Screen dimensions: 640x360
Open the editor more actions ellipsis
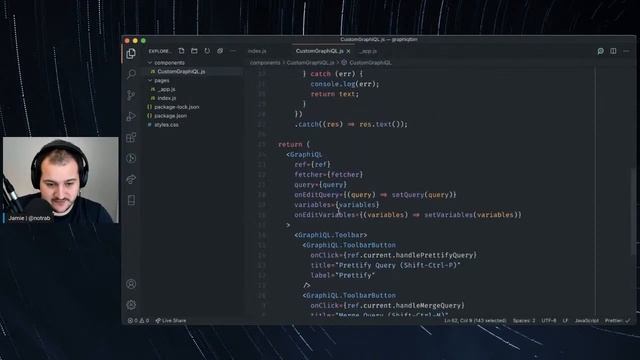(x=626, y=51)
